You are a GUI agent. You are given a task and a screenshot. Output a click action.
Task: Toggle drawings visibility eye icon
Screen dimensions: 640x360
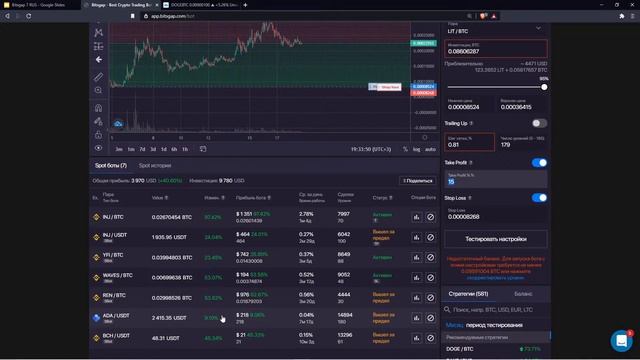coord(98,148)
